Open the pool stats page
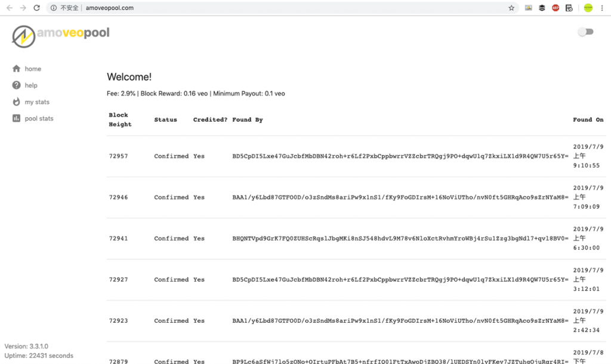This screenshot has width=611, height=364. (39, 119)
